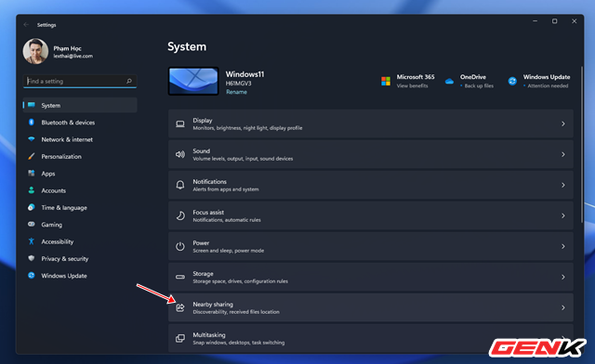Click Alerts from apps and system
Image resolution: width=595 pixels, height=364 pixels.
[226, 189]
